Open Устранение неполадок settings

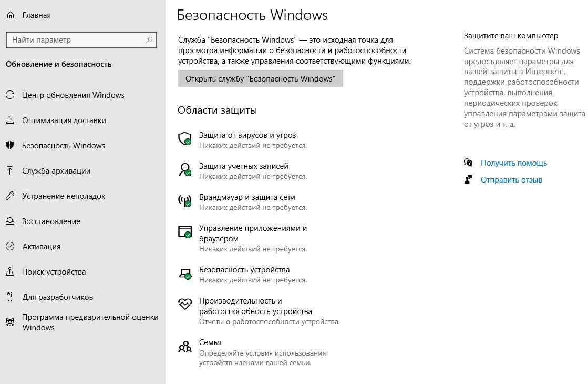coord(64,196)
